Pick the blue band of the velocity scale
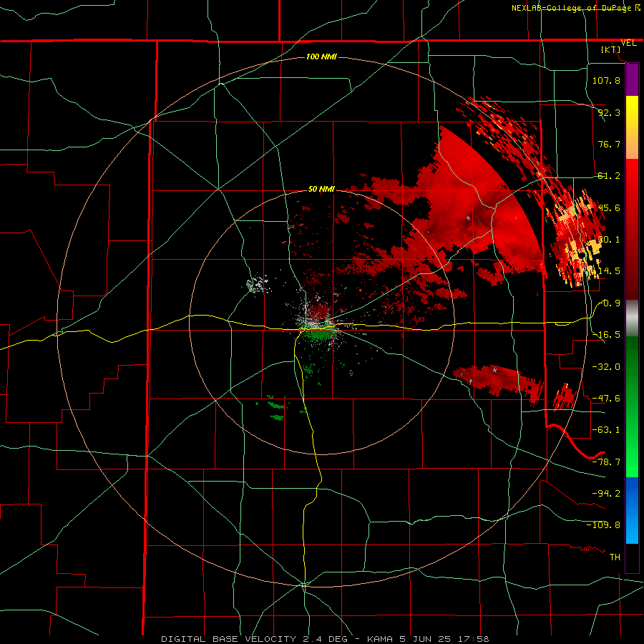The image size is (644, 644). (632, 510)
